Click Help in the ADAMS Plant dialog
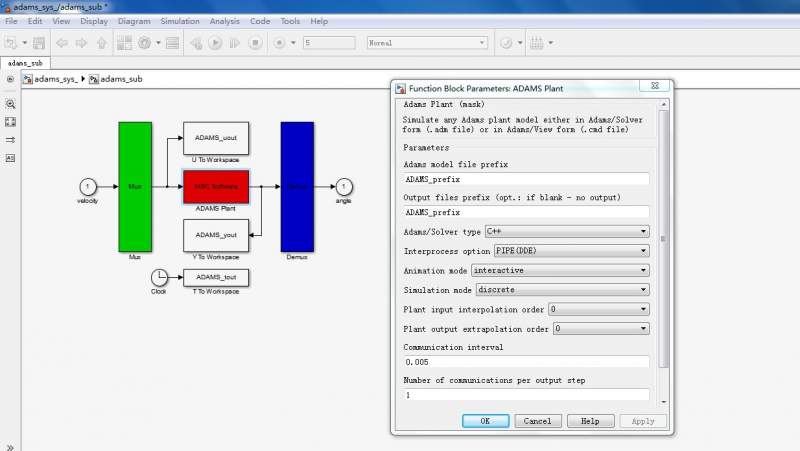 (590, 421)
